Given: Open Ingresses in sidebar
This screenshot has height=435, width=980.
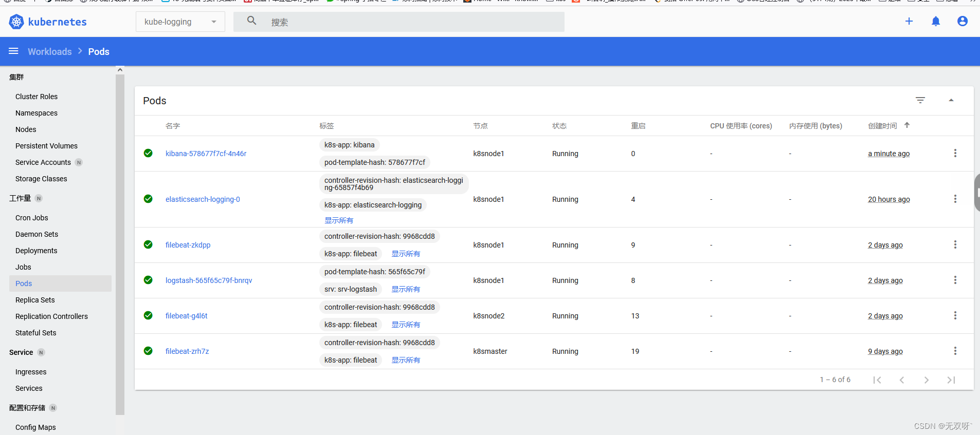Looking at the screenshot, I should tap(31, 372).
